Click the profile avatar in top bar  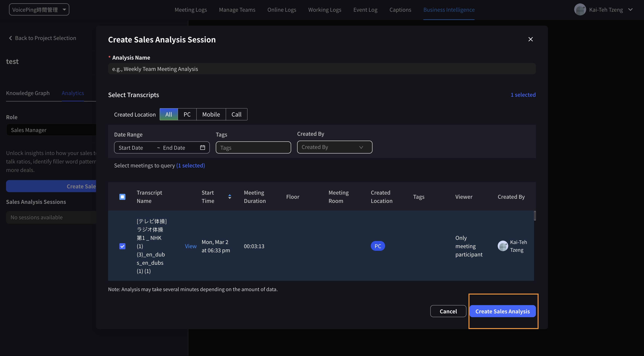pos(580,10)
